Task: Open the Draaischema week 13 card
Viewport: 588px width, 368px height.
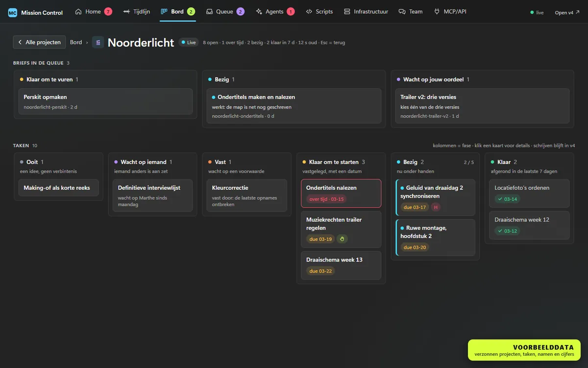Action: 341,265
